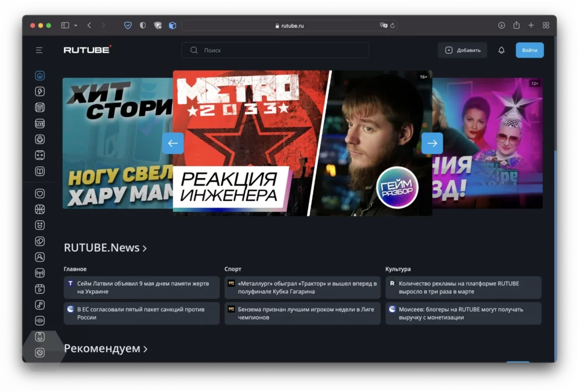Expand Рекомендуем section chevron

[x=145, y=349]
